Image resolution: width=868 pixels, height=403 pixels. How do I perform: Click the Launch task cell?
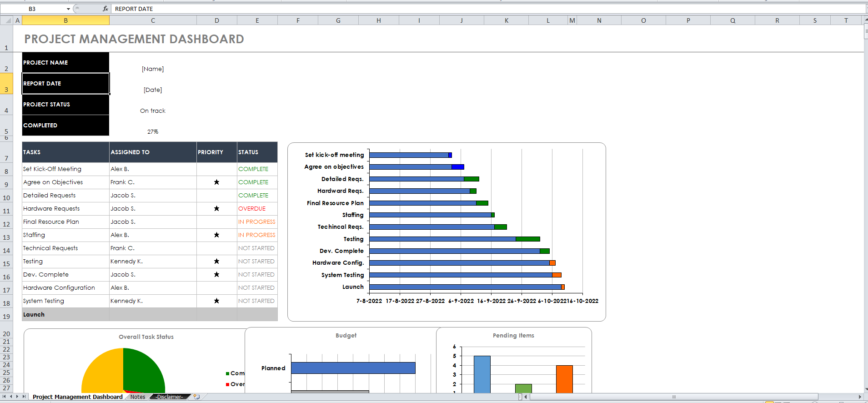(65, 314)
